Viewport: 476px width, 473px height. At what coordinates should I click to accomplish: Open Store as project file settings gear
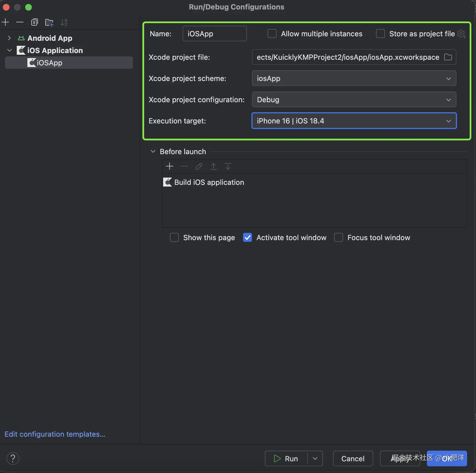tap(461, 34)
